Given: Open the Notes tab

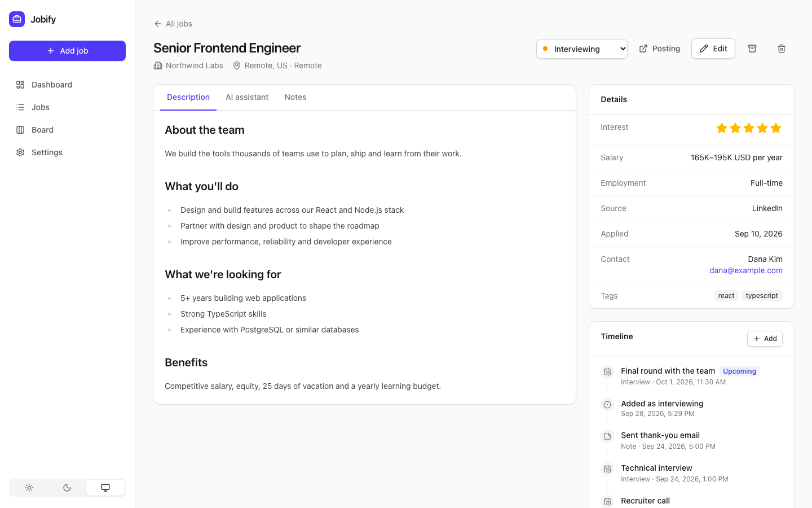Looking at the screenshot, I should click(x=295, y=97).
